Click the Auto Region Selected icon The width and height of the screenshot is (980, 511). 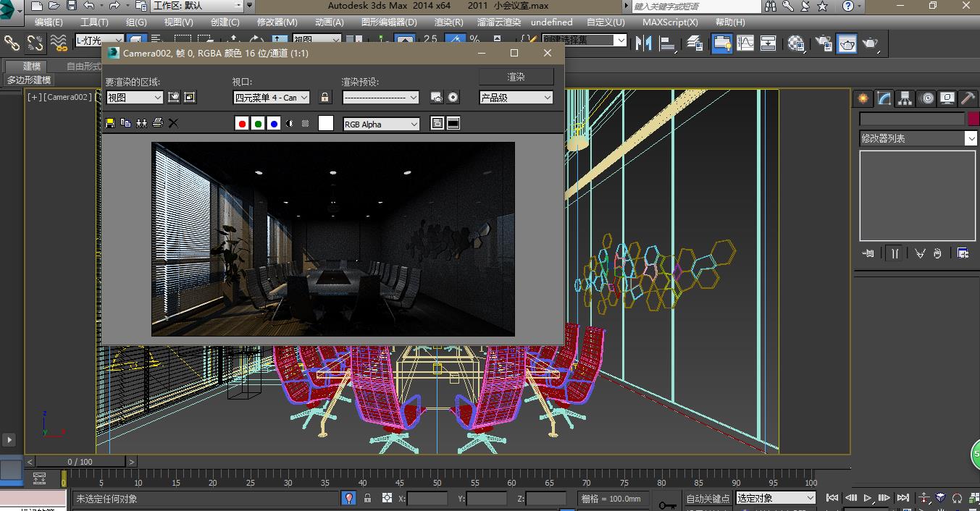(x=190, y=98)
